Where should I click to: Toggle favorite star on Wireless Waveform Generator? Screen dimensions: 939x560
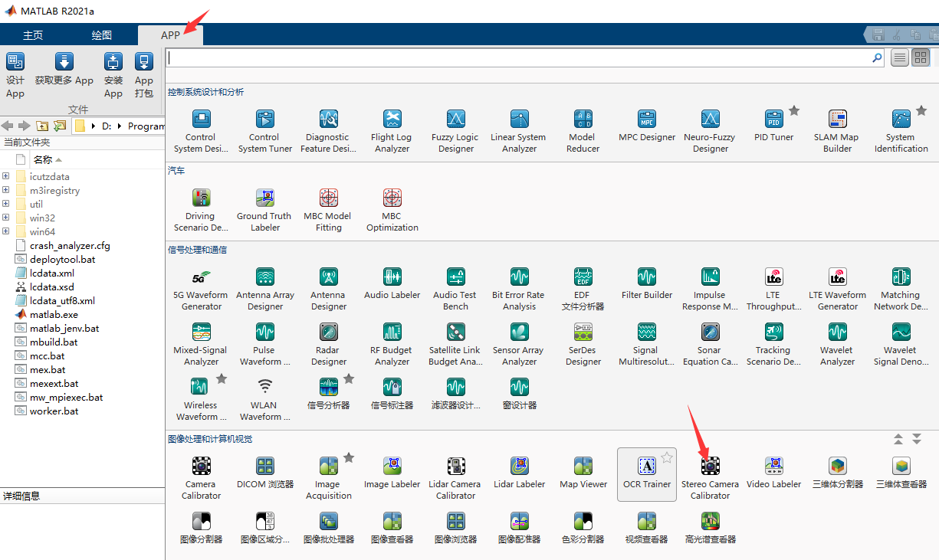click(222, 378)
